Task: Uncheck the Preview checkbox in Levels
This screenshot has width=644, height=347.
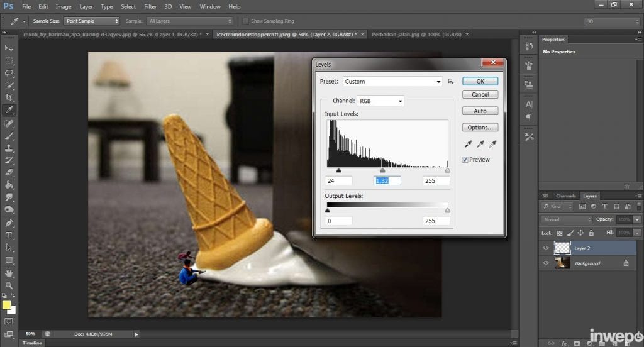Action: 465,160
